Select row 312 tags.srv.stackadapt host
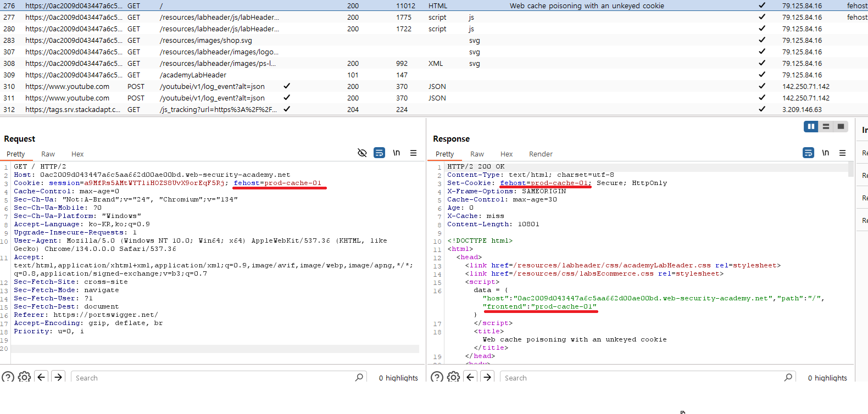Image resolution: width=868 pixels, height=414 pixels. pyautogui.click(x=73, y=109)
